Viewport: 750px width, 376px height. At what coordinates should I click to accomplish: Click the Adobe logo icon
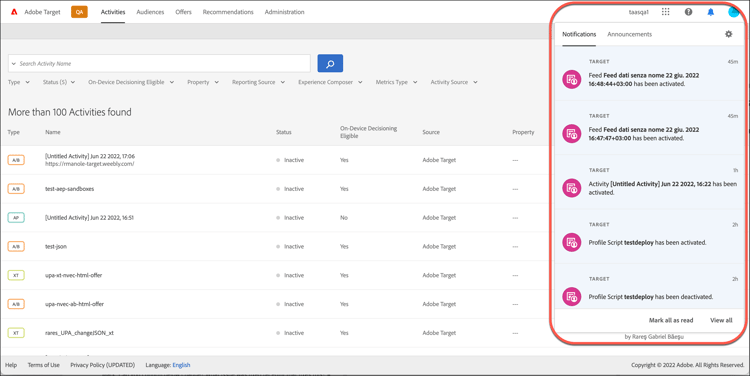[x=14, y=12]
